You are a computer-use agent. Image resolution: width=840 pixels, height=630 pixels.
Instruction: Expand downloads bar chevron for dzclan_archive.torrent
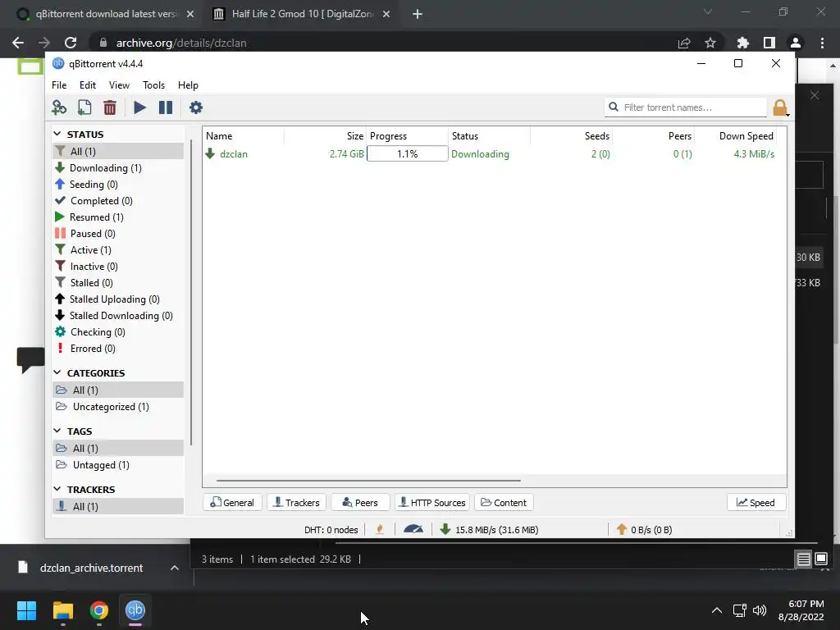click(175, 568)
